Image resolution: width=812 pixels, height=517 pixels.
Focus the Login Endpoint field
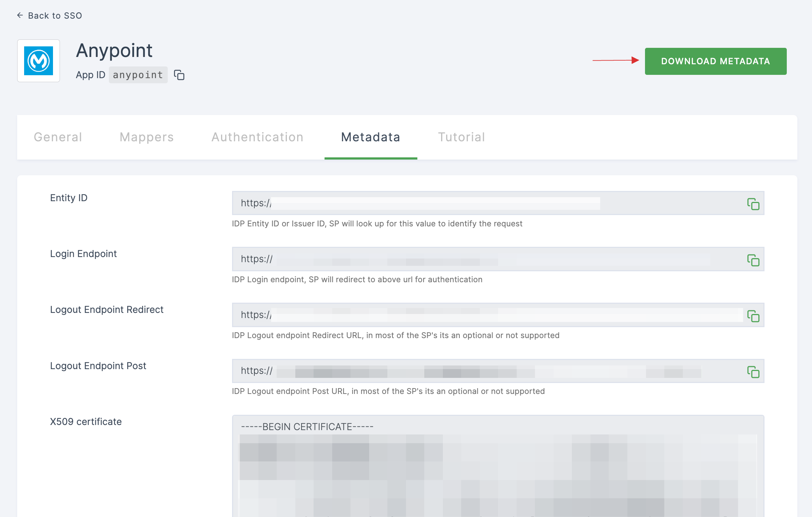pos(498,259)
